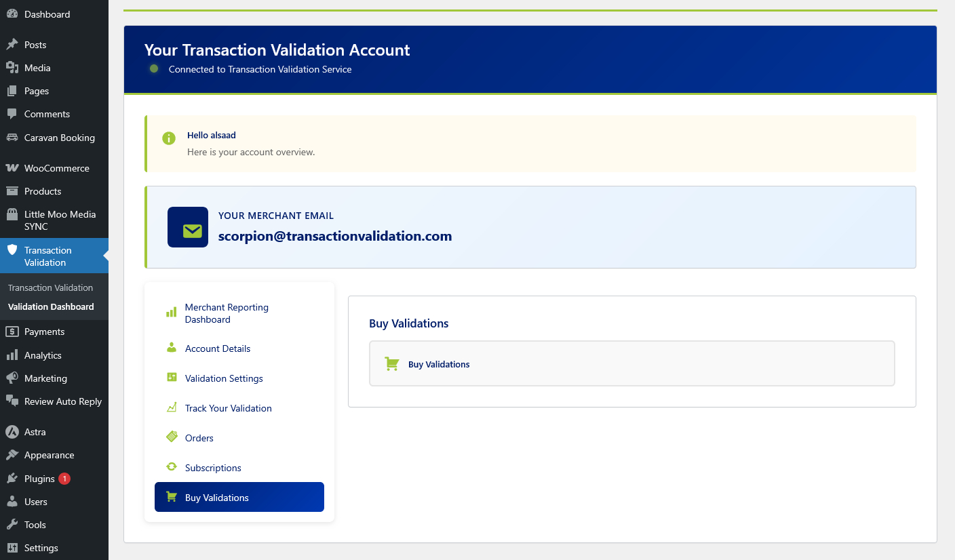Click the Validation Settings icon
955x560 pixels.
(172, 378)
